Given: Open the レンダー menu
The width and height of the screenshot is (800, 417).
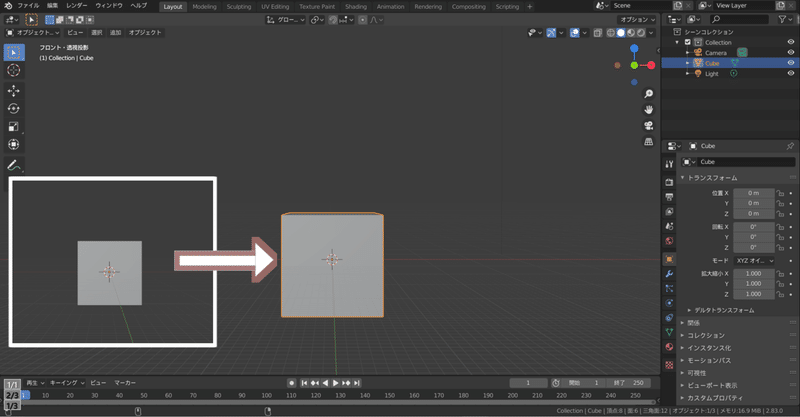Looking at the screenshot, I should tap(77, 6).
